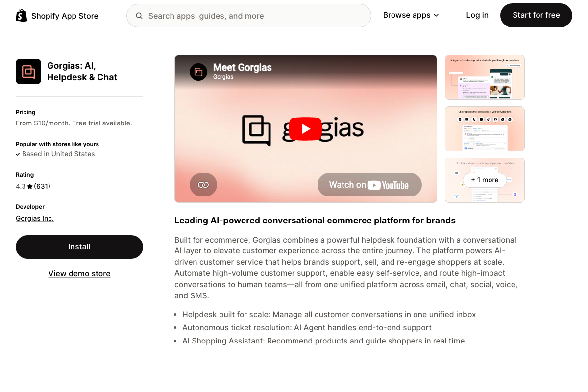
Task: Open the Log in page
Action: (x=477, y=15)
